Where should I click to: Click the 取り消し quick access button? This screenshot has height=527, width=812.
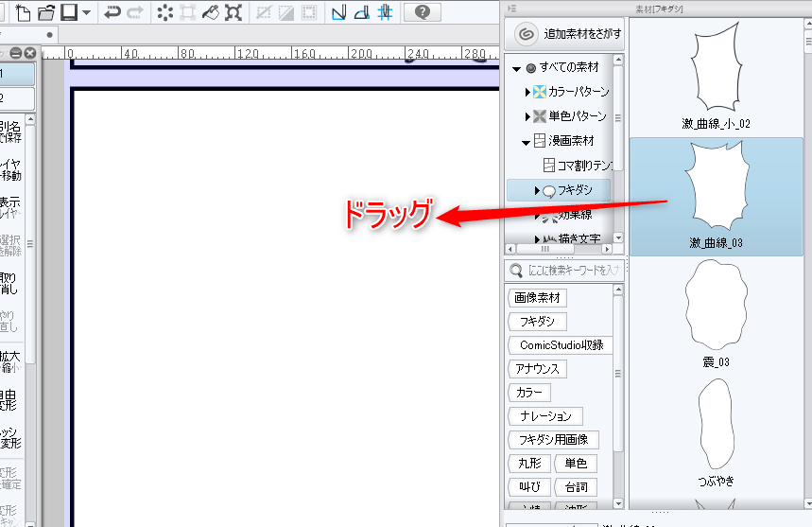[x=11, y=284]
